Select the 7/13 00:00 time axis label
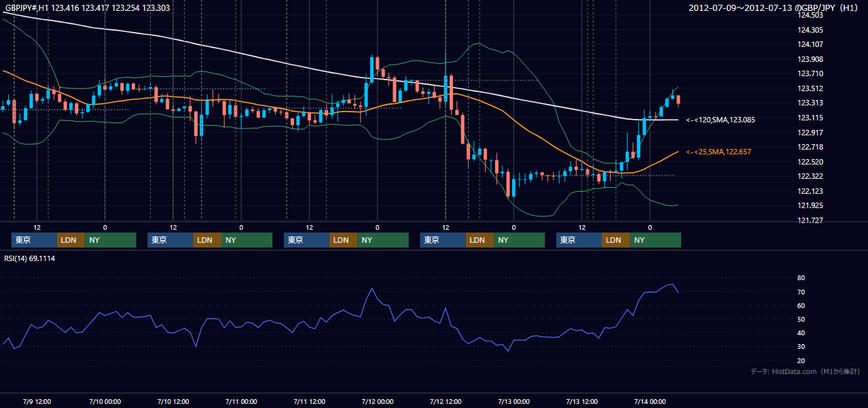This screenshot has height=408, width=868. coord(513,401)
